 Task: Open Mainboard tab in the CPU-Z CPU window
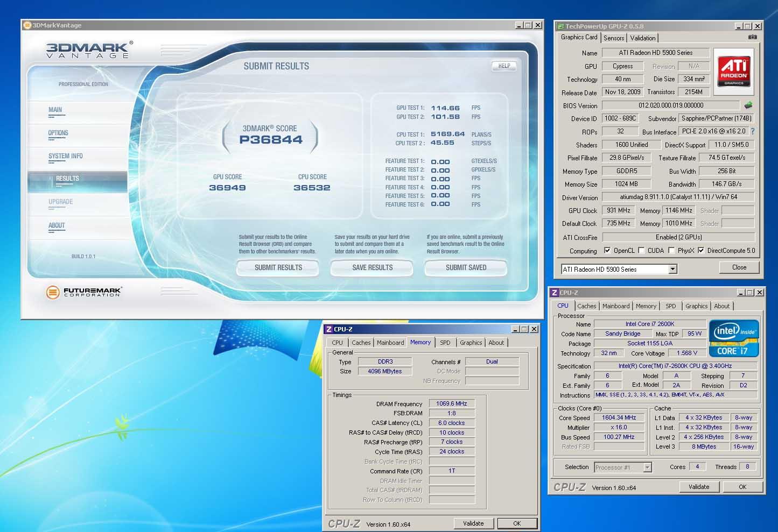[616, 306]
